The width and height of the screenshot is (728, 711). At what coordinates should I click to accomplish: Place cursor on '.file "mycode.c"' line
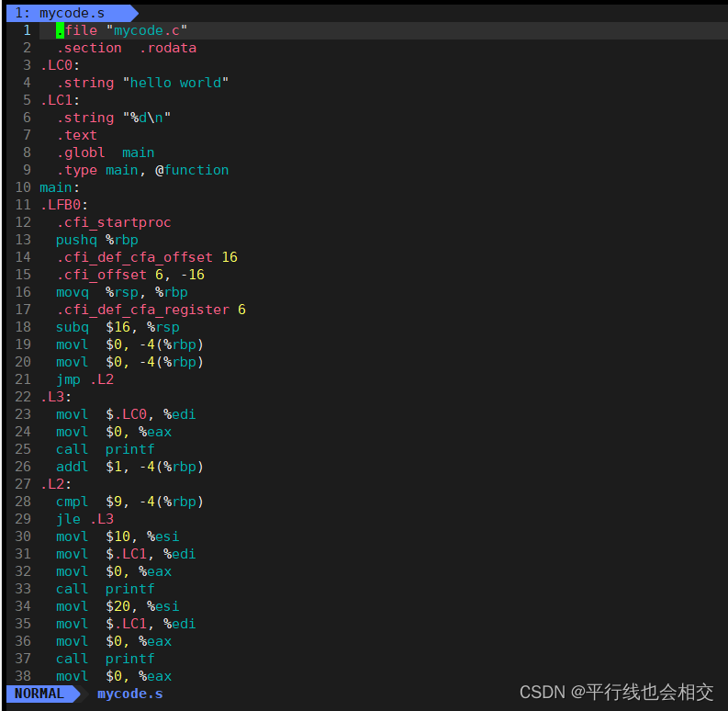coord(122,30)
